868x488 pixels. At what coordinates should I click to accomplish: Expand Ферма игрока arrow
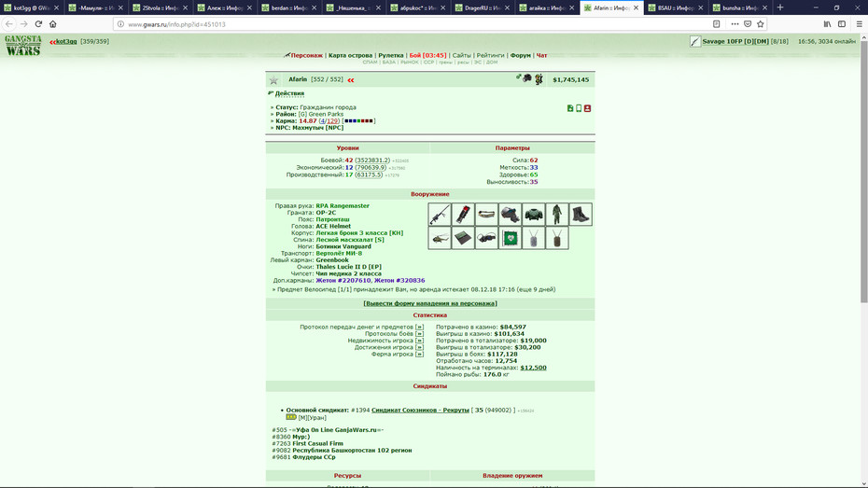pos(419,355)
